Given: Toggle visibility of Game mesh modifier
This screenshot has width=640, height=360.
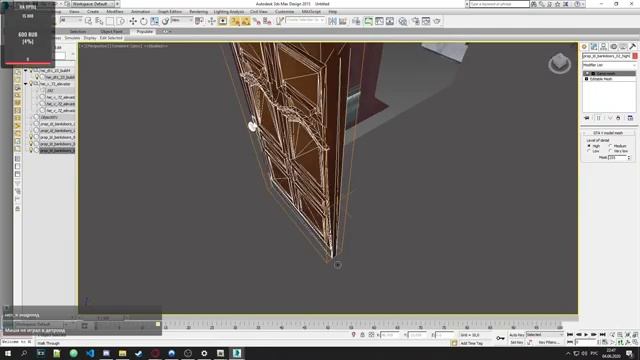Looking at the screenshot, I should (x=587, y=73).
